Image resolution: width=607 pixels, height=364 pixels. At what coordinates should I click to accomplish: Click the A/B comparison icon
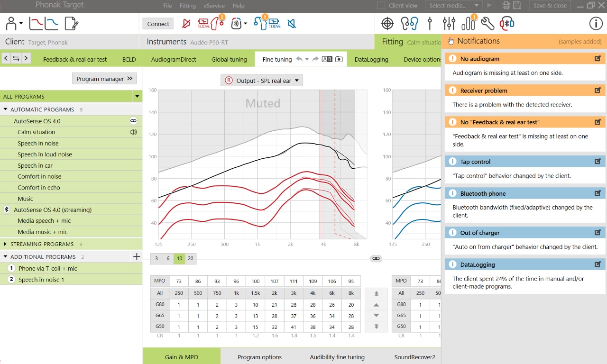click(x=327, y=59)
